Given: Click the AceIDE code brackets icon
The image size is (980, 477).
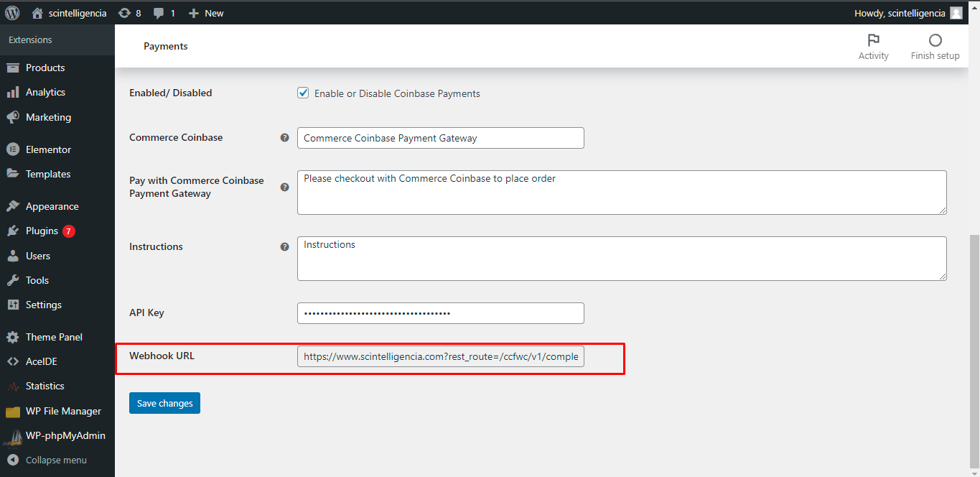Looking at the screenshot, I should coord(13,361).
